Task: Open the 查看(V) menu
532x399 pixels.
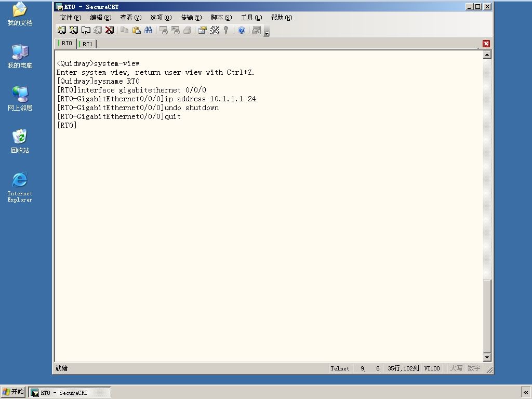Action: [130, 17]
